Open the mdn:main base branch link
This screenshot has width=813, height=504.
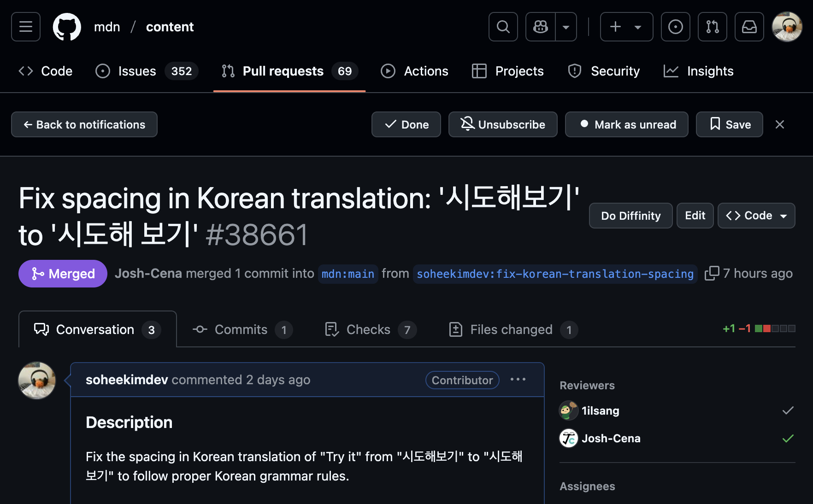click(x=348, y=274)
